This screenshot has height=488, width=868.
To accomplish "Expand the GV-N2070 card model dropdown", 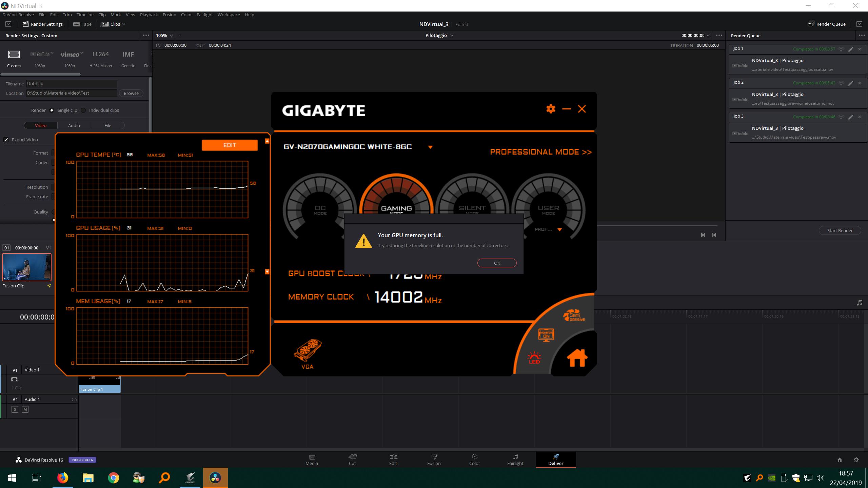I will click(430, 147).
